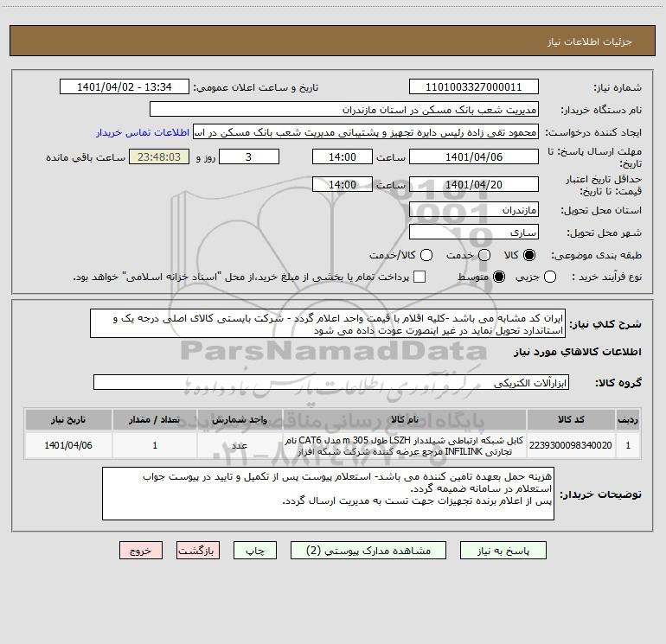This screenshot has height=644, width=666.
Task: Select the کالا/خدمت radio button
Action: [426, 255]
